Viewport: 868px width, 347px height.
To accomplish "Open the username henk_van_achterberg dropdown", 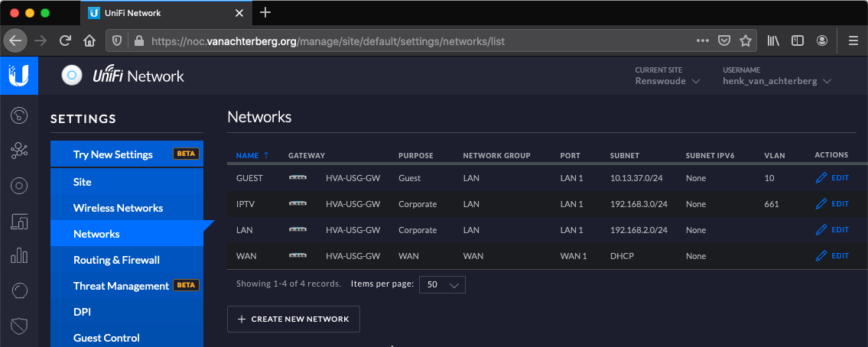I will [x=777, y=81].
